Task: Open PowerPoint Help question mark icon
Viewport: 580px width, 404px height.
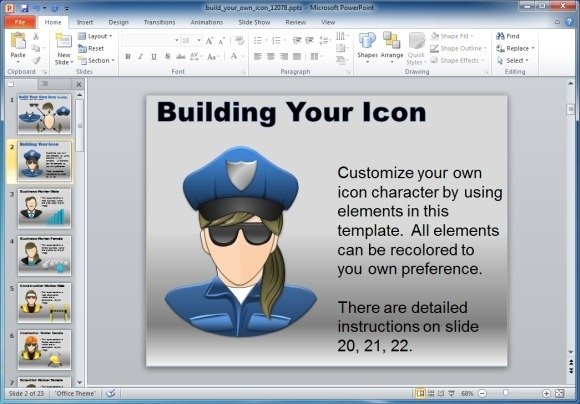Action: point(569,22)
